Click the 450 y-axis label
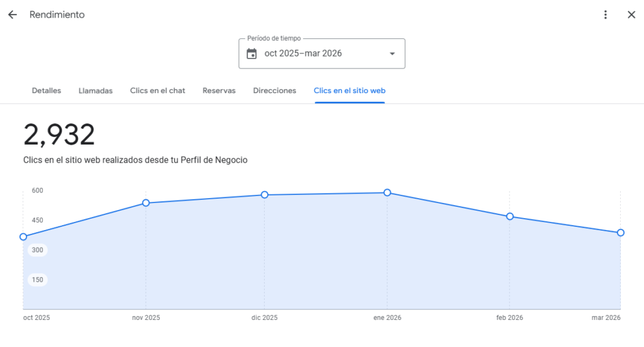Screen dimensions: 644x347 click(x=37, y=220)
